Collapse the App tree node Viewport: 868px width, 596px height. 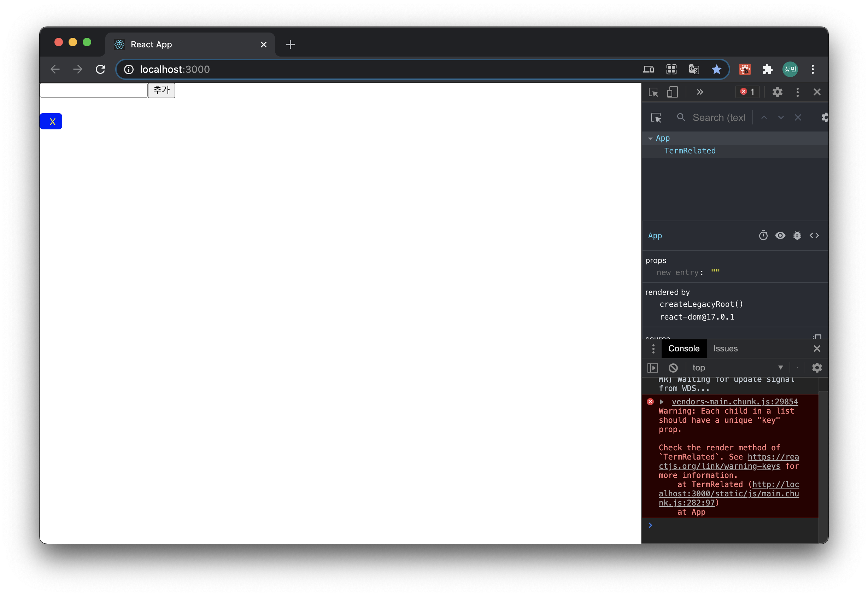pos(650,139)
